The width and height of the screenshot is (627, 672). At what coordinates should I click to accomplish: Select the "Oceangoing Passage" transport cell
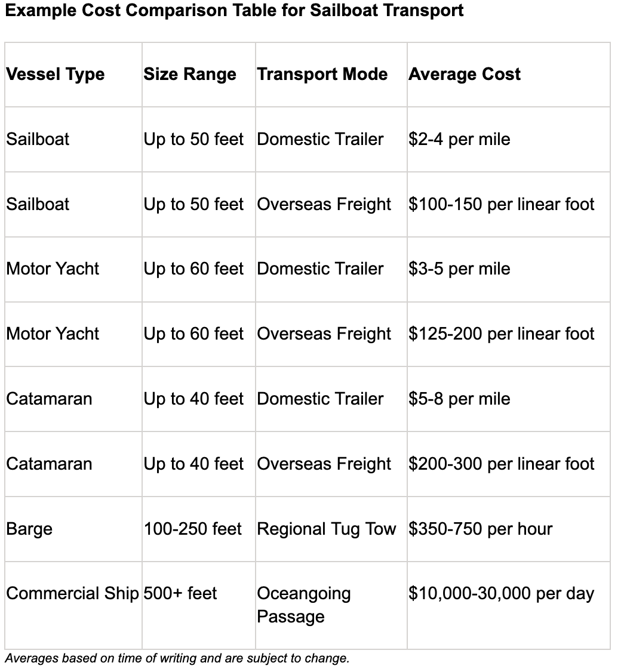[304, 605]
